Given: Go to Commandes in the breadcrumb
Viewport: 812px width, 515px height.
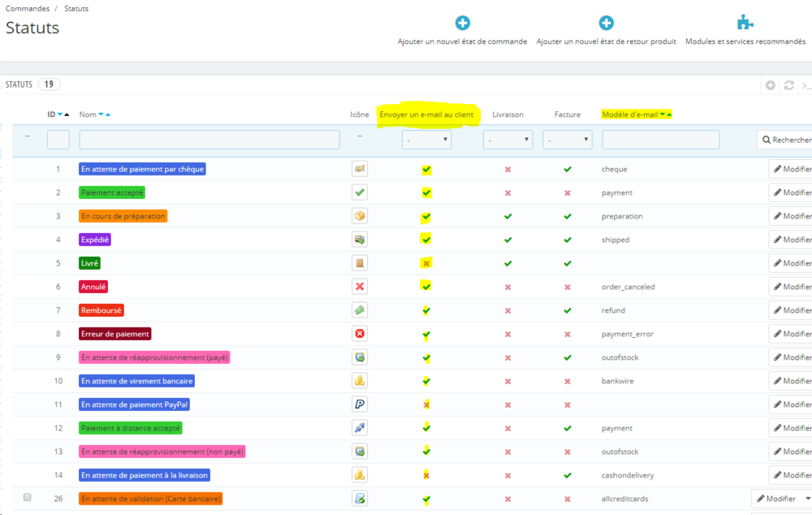Looking at the screenshot, I should 27,8.
